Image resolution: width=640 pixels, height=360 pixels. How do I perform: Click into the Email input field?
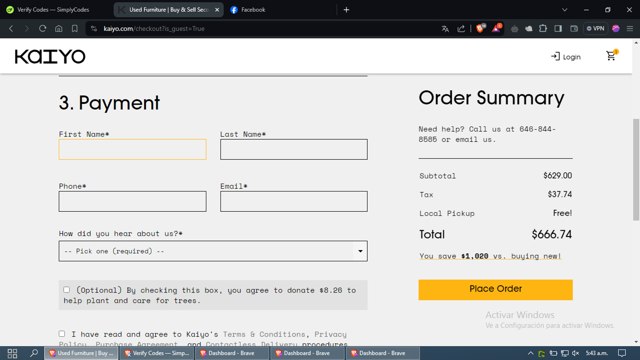click(x=294, y=201)
